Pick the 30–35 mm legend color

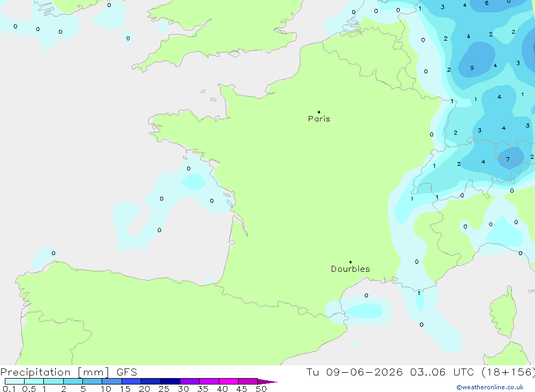tap(189, 381)
